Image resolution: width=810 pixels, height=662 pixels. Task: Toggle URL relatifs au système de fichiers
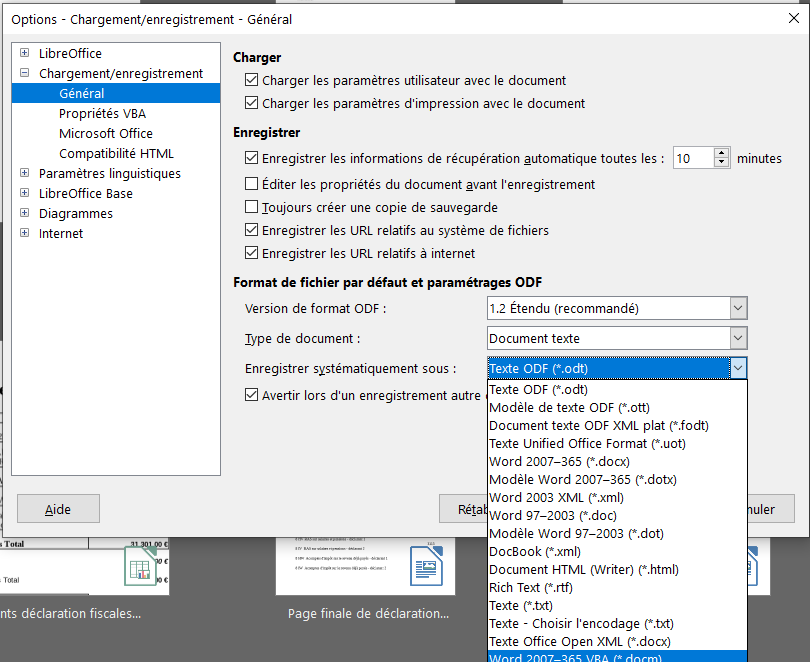tap(252, 229)
